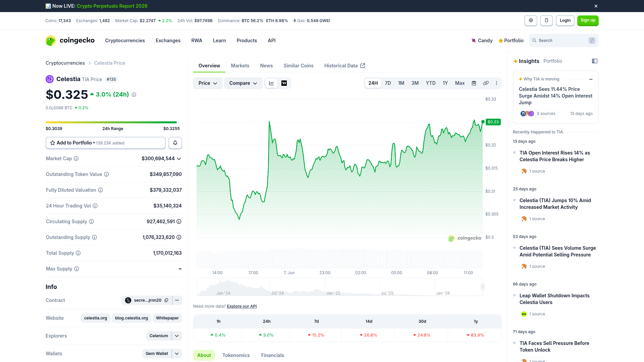
Task: Click Fully Diluted Valuation info icon
Action: click(100, 190)
